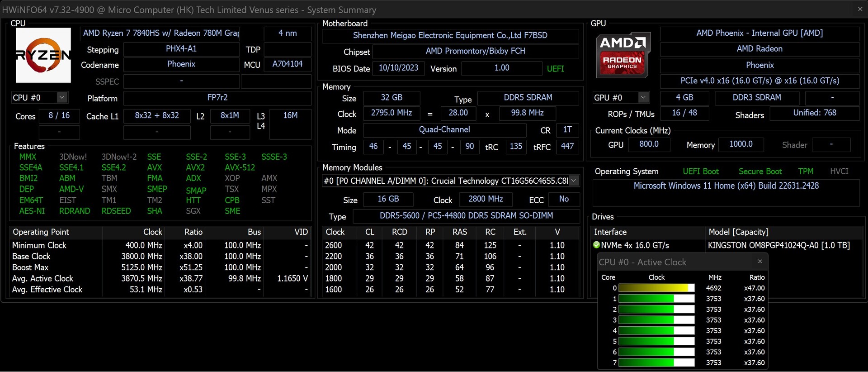
Task: Click the green status icon beside NVMe drive
Action: (x=596, y=245)
